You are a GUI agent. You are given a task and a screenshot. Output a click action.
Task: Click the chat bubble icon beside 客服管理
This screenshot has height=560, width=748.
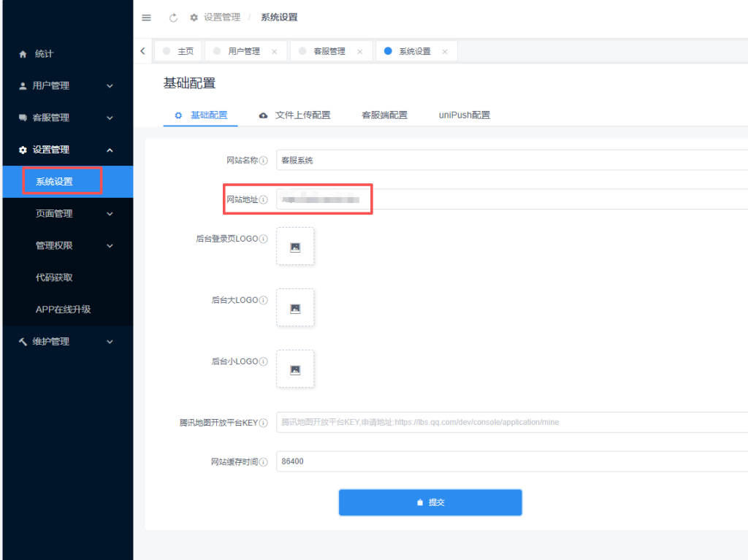click(x=23, y=117)
